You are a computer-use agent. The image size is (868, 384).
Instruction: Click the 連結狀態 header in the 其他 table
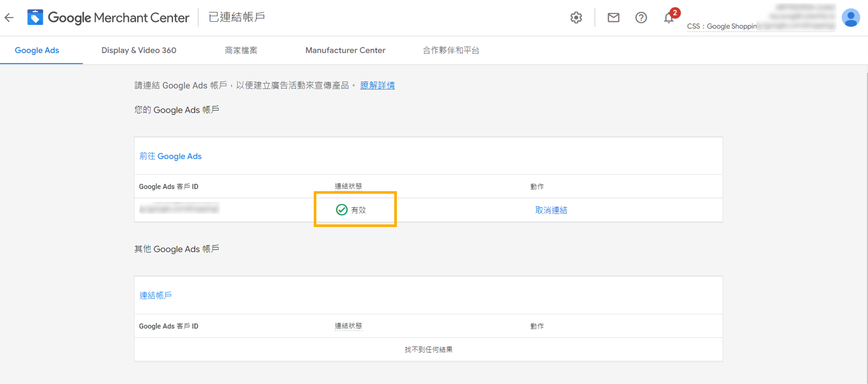click(x=349, y=326)
